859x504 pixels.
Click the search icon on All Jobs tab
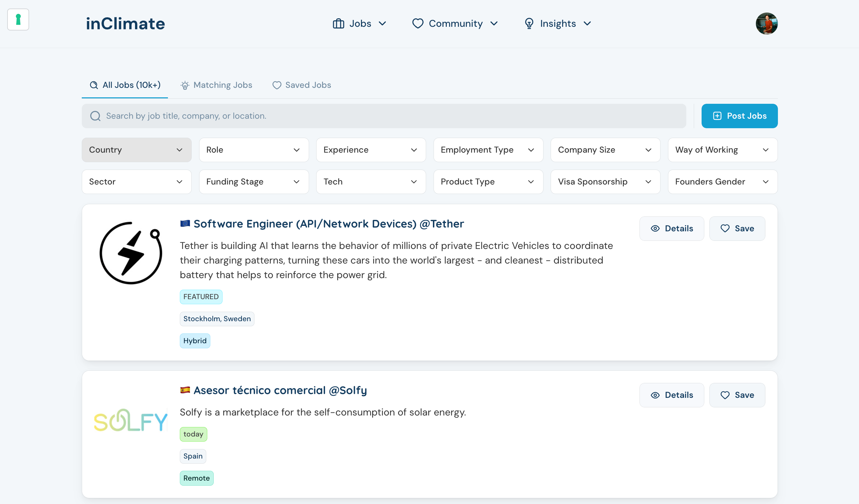tap(94, 85)
